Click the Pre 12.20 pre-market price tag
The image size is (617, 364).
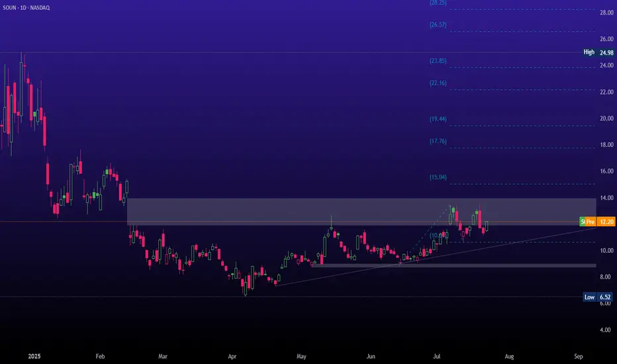pos(600,222)
